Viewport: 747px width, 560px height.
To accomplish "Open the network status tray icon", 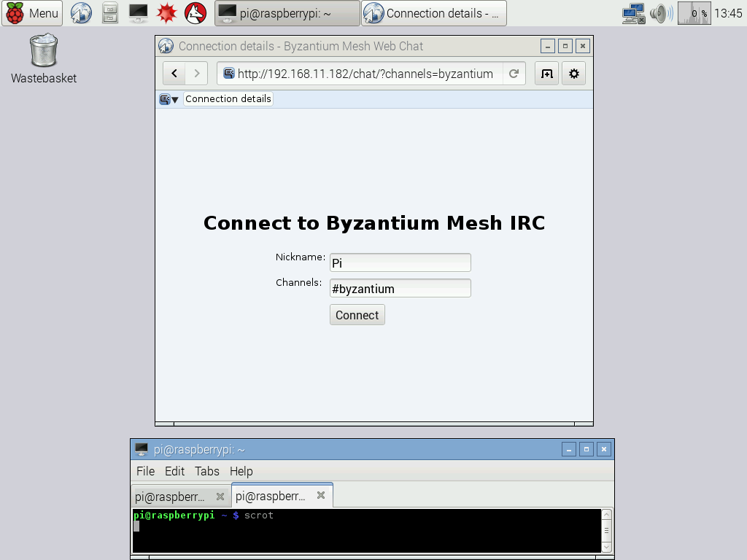I will pos(634,13).
